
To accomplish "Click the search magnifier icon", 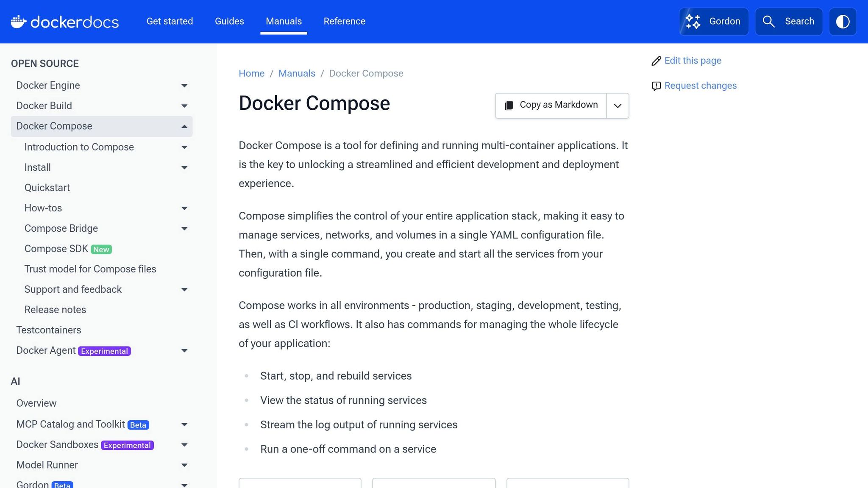I will click(x=769, y=21).
